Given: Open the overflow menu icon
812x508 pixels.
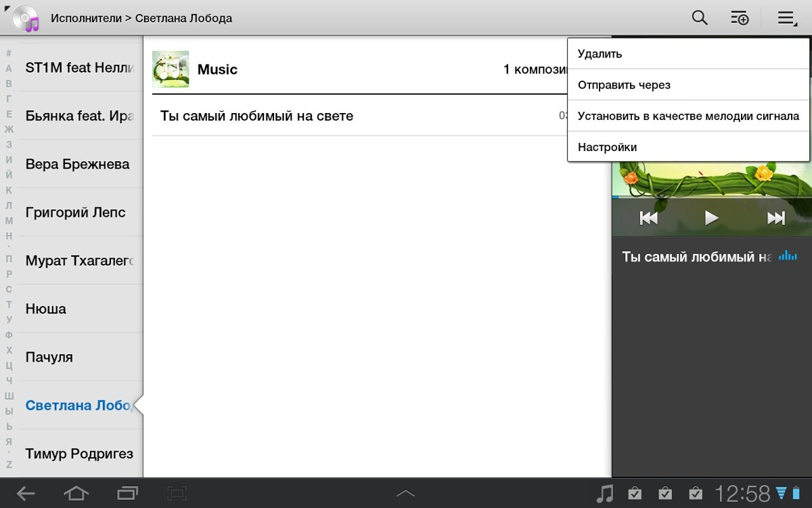Looking at the screenshot, I should coord(786,18).
